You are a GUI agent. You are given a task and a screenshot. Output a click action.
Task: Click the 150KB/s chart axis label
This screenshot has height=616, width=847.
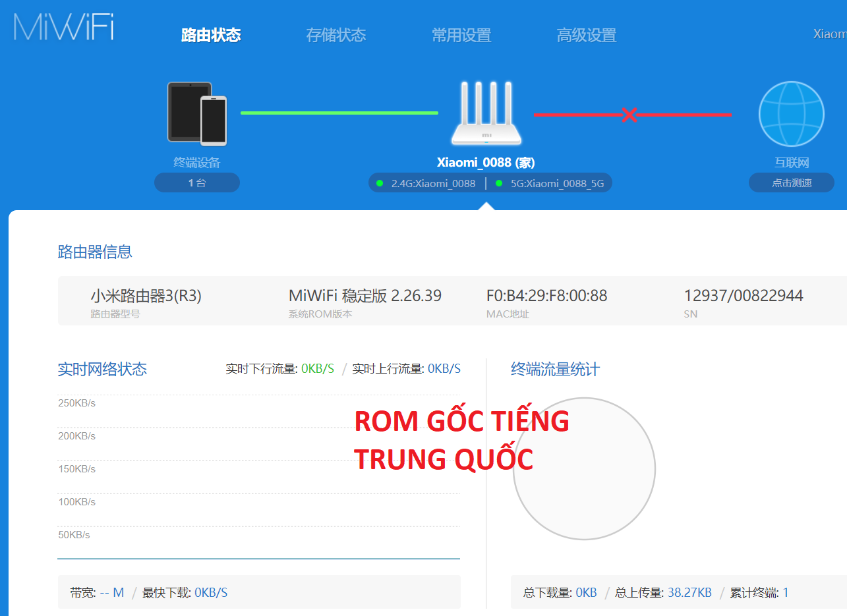[x=76, y=468]
